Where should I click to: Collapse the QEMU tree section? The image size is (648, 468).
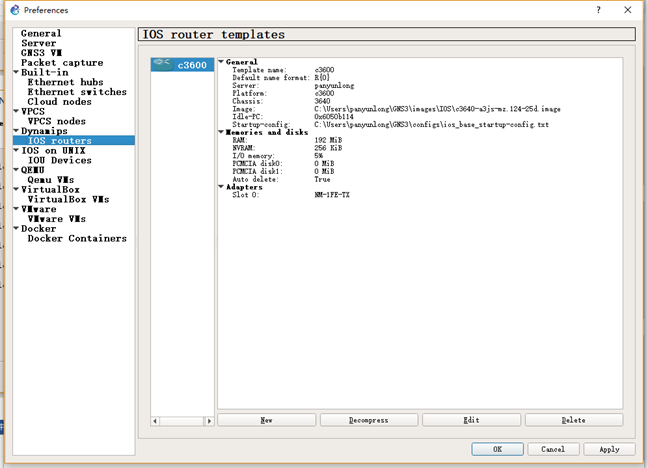click(16, 170)
